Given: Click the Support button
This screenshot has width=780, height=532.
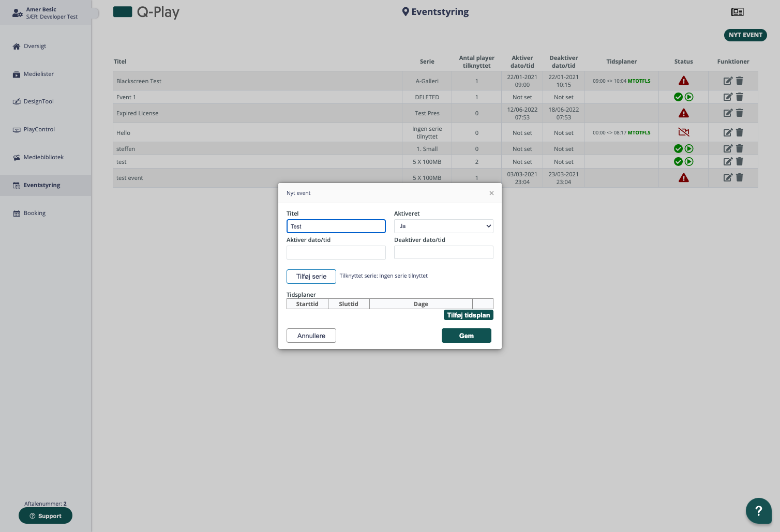Looking at the screenshot, I should [x=46, y=515].
